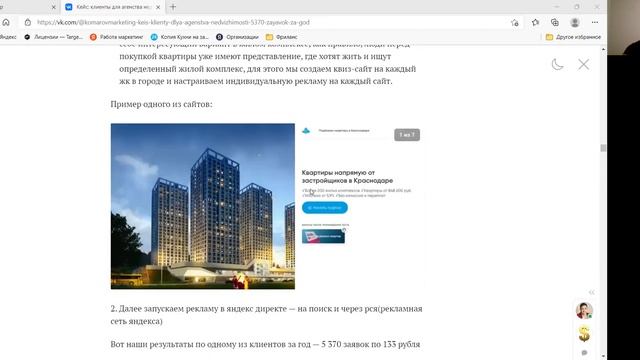Open the Работа маркетинг bookmark
The image size is (640, 360).
point(116,37)
